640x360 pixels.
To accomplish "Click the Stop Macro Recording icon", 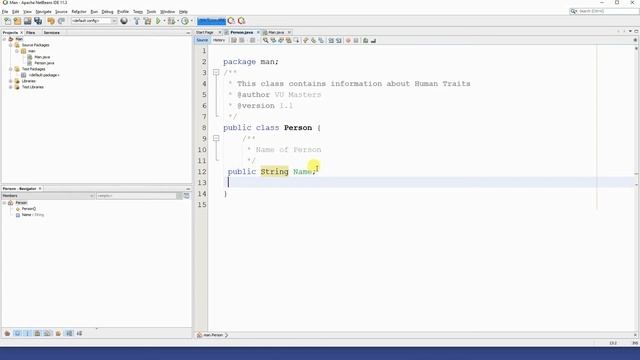I will (x=356, y=40).
